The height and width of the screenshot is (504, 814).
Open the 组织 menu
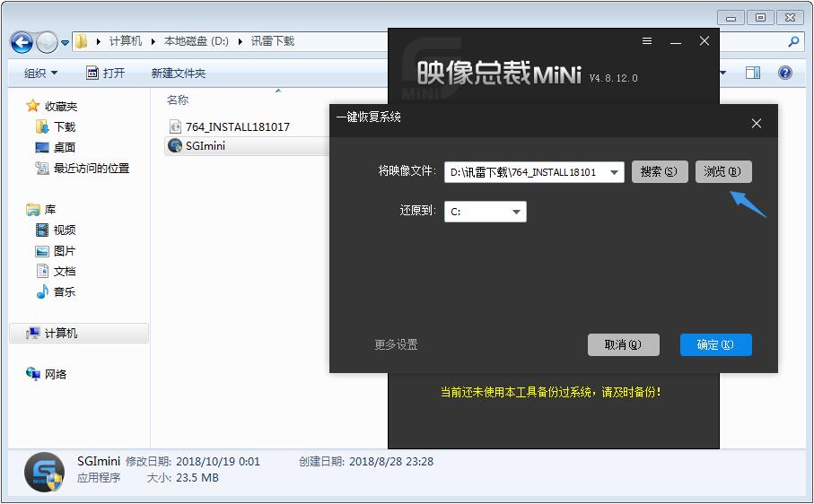point(40,74)
